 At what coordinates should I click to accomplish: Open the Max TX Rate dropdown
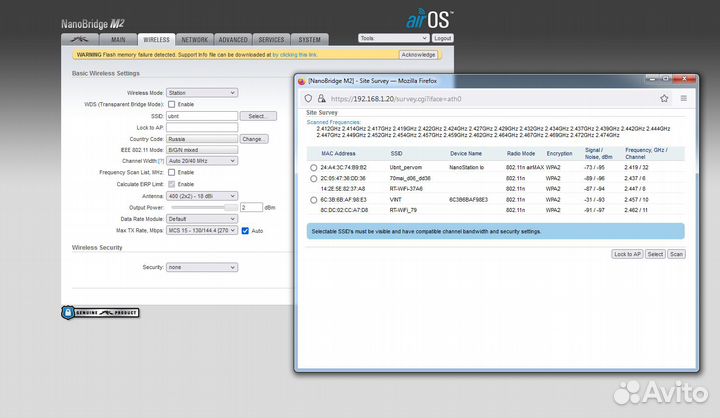pos(202,231)
